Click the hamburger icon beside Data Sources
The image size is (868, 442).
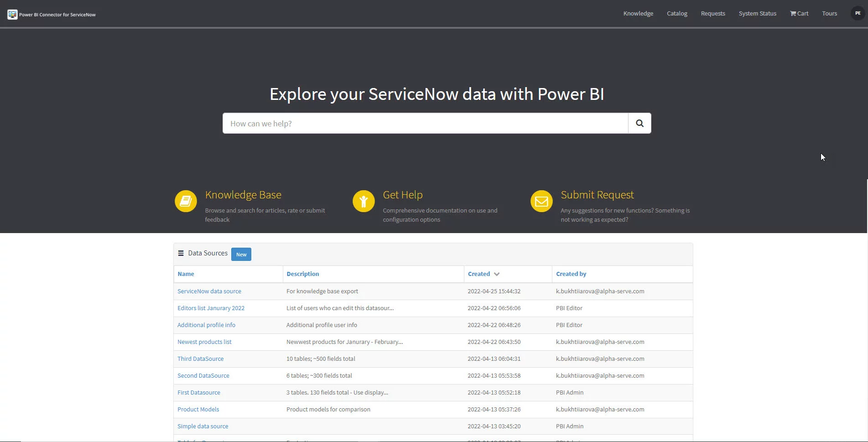coord(181,253)
